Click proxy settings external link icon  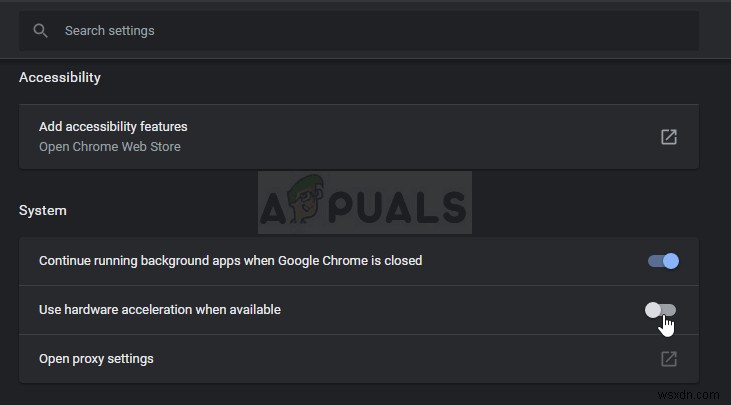669,359
